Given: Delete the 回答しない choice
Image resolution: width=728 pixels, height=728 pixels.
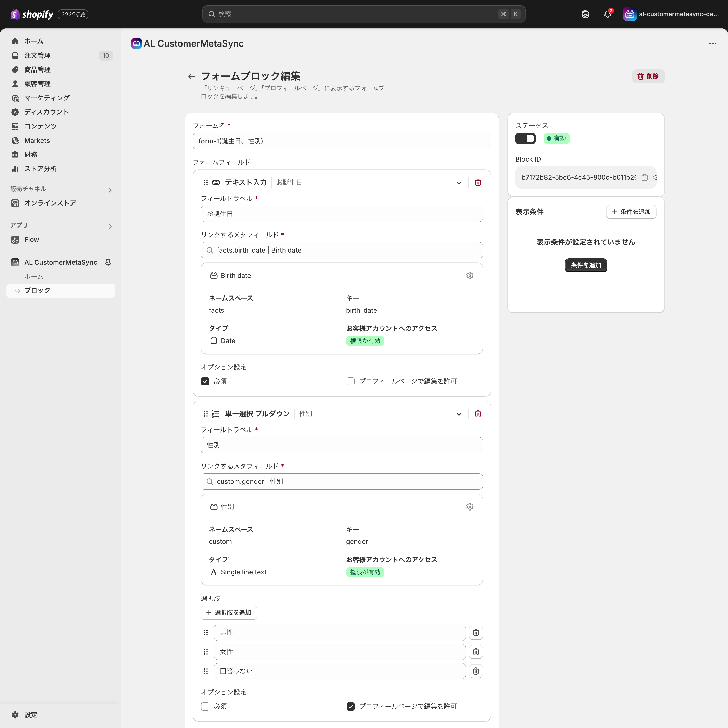Looking at the screenshot, I should [x=476, y=671].
